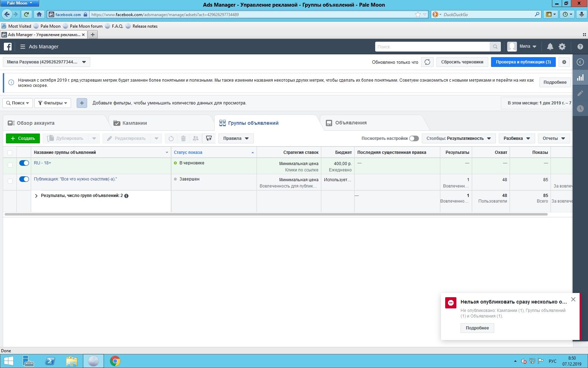The width and height of the screenshot is (588, 368).
Task: Open File Explorer from the taskbar
Action: tap(72, 361)
